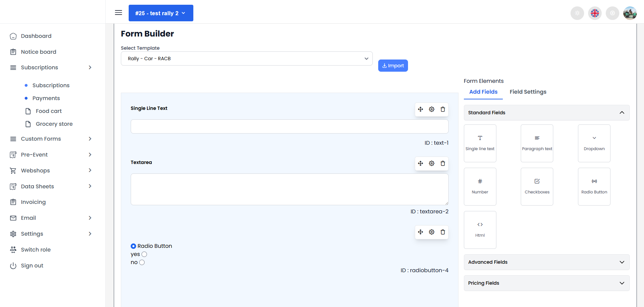Expand the Pricing Fields section
The height and width of the screenshot is (307, 644).
[x=546, y=283]
